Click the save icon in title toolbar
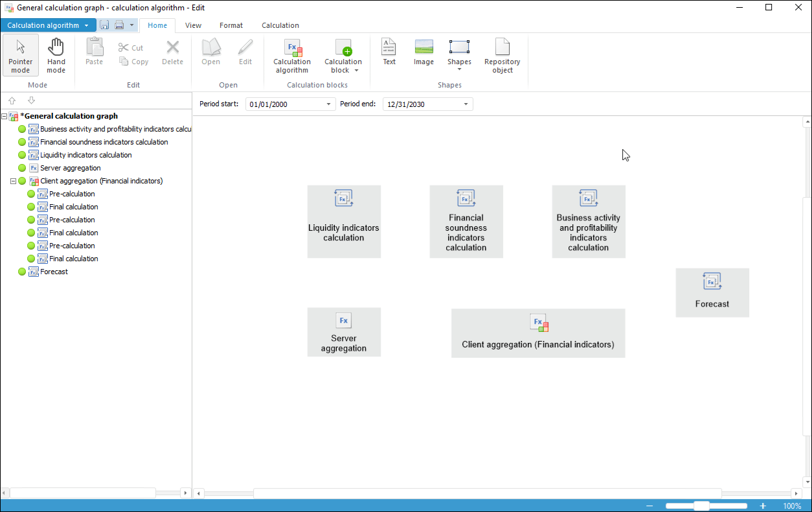Viewport: 812px width, 512px height. point(104,25)
